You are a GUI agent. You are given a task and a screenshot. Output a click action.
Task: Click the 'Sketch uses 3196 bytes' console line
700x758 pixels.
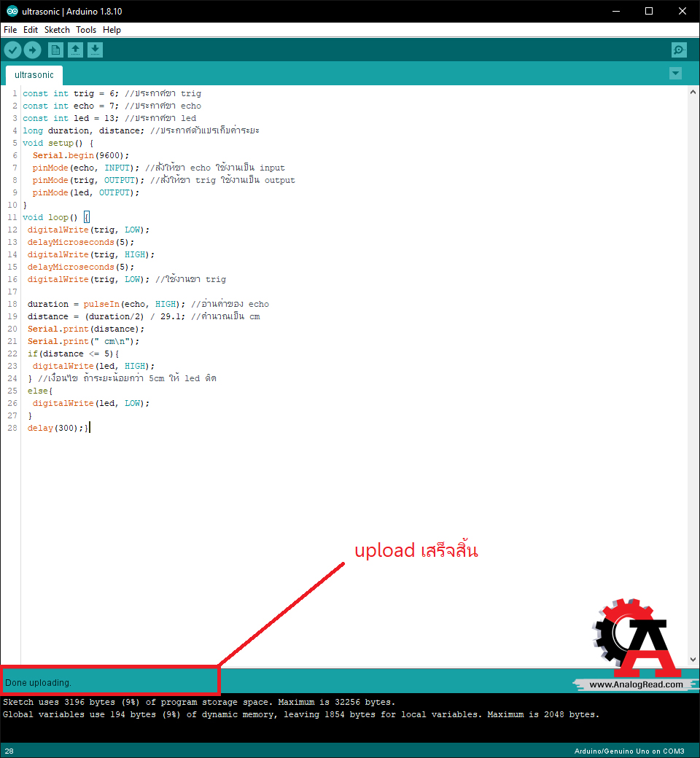click(199, 702)
